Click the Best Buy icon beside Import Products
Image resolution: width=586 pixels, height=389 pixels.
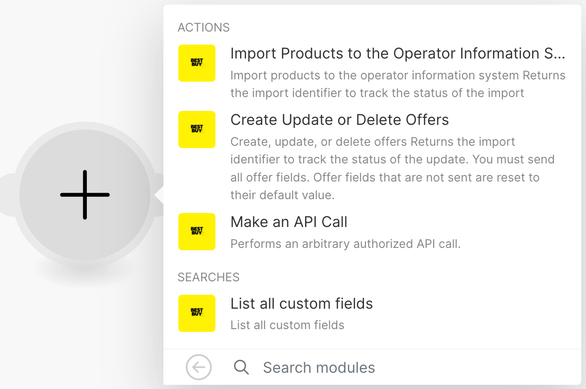pyautogui.click(x=197, y=63)
